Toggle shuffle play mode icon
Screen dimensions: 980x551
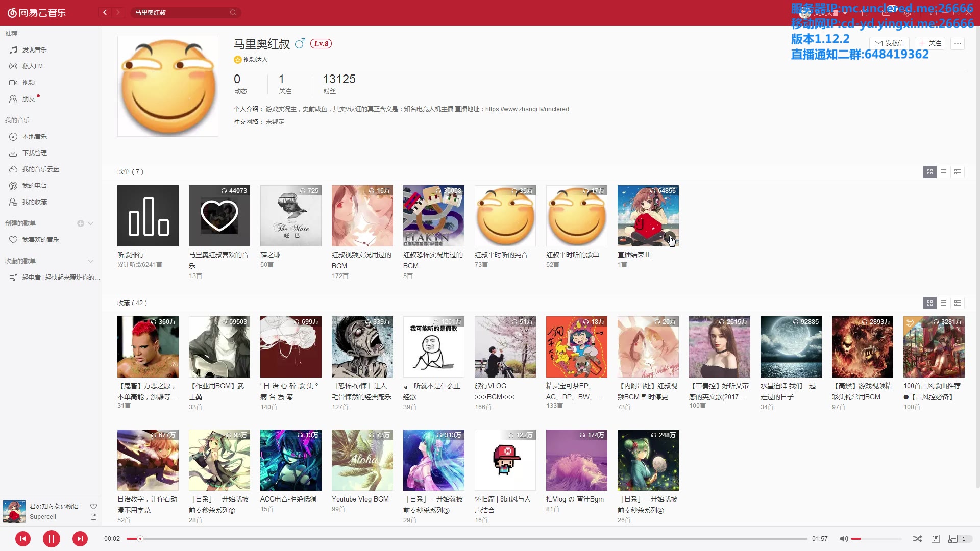(917, 539)
